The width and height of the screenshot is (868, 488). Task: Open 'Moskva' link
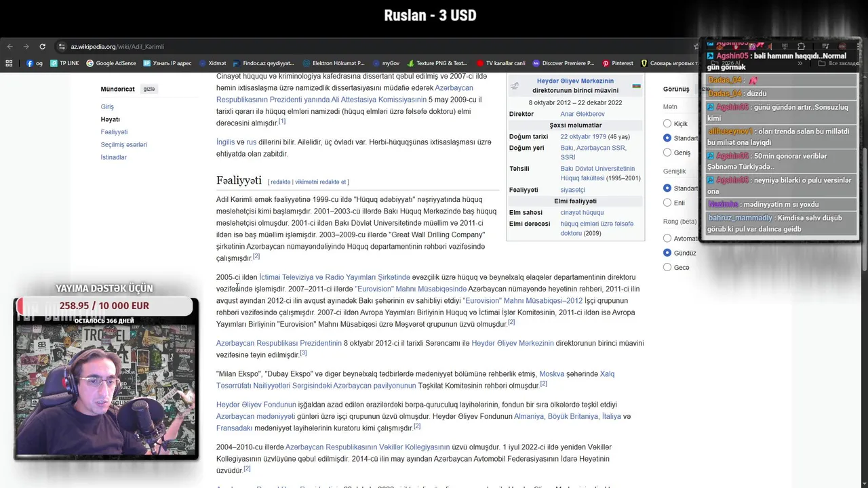[x=551, y=374]
